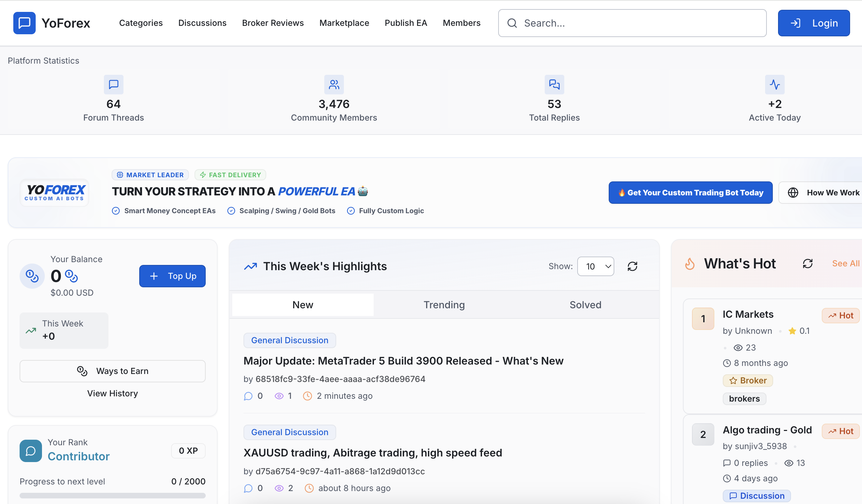Refresh the What's Hot list
This screenshot has height=504, width=862.
pos(808,264)
